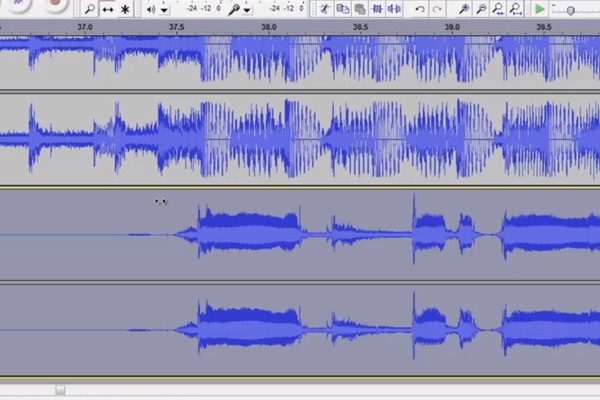Silence the selected audio

point(395,9)
